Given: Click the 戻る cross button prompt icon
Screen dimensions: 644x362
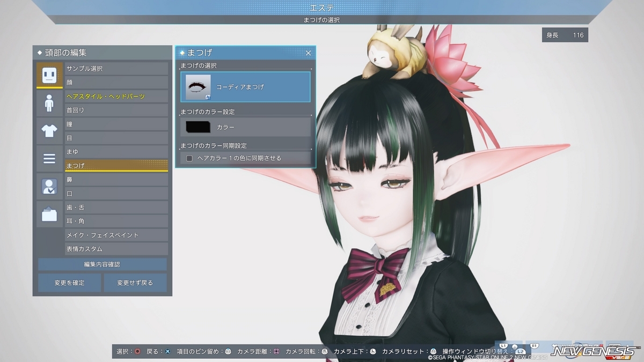Looking at the screenshot, I should point(167,351).
